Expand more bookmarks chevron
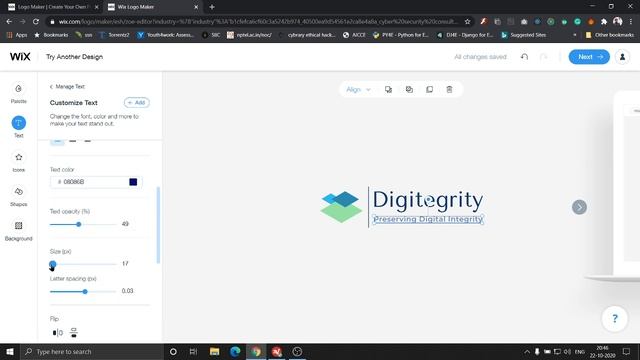 pyautogui.click(x=575, y=35)
